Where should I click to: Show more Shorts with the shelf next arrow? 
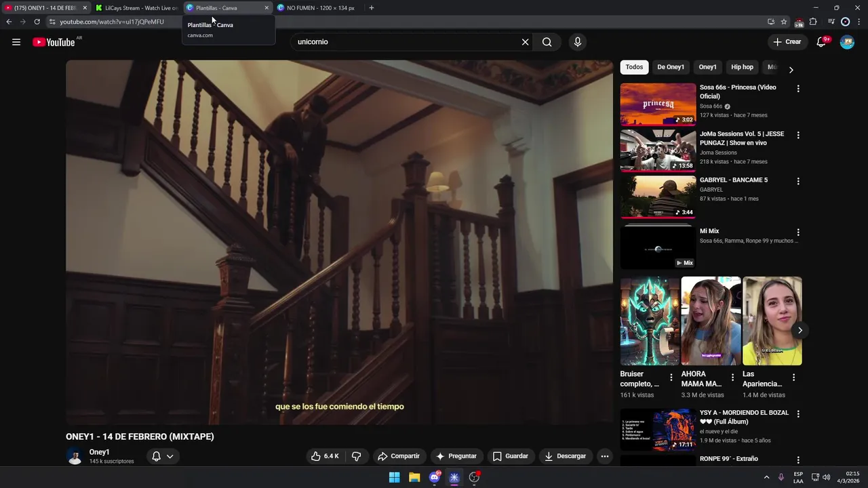pos(800,331)
